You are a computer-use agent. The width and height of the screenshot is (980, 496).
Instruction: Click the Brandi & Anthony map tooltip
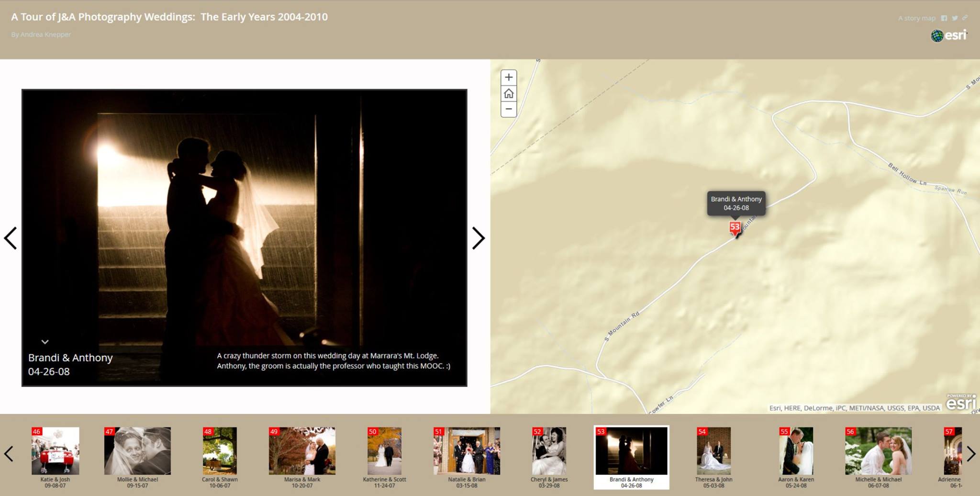click(736, 203)
